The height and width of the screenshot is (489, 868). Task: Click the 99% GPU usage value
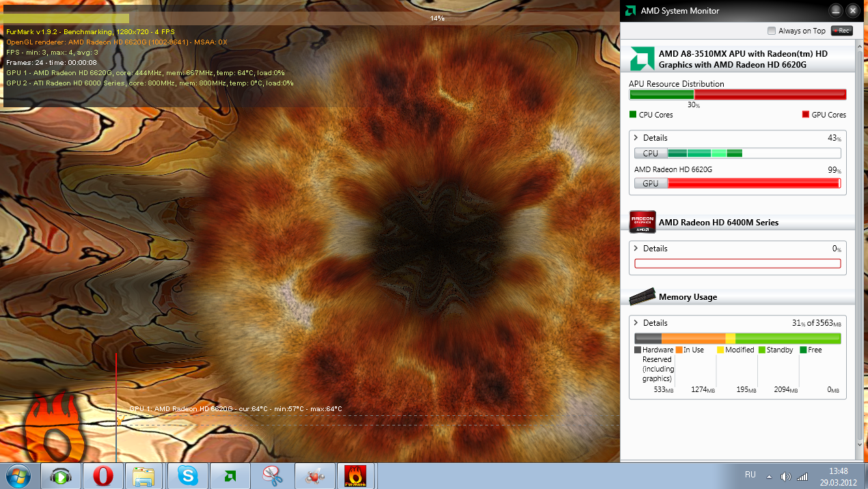(x=835, y=170)
